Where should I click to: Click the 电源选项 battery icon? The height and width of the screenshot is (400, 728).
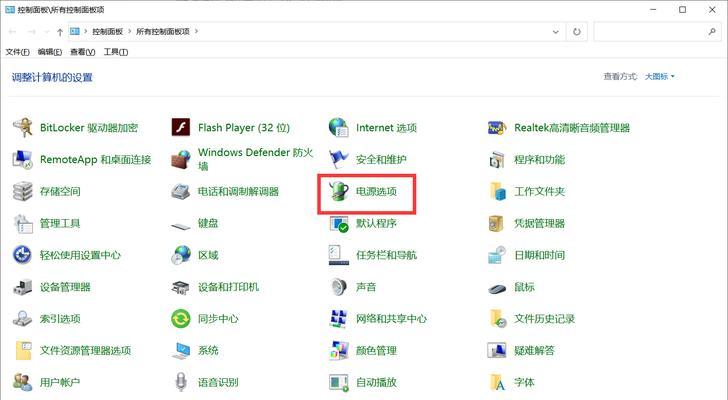point(338,191)
